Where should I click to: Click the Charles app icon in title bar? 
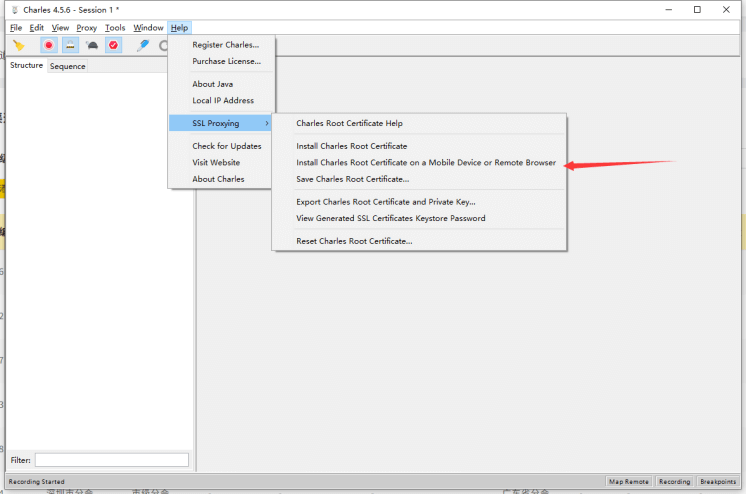pos(14,10)
